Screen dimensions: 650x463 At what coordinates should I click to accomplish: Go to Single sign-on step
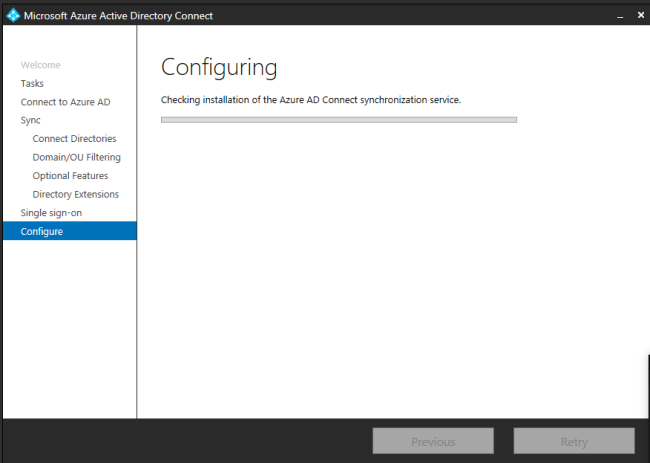51,213
